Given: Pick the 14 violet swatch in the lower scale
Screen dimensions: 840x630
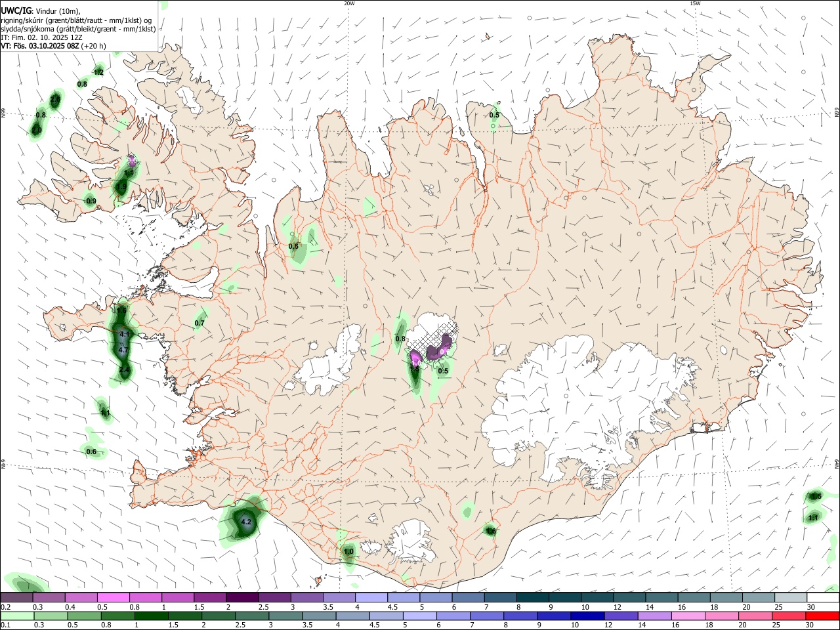Looking at the screenshot, I should (654, 616).
